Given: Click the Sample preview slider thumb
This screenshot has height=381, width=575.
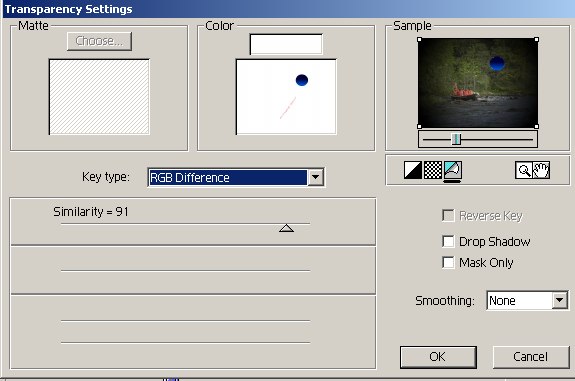Looking at the screenshot, I should click(456, 139).
